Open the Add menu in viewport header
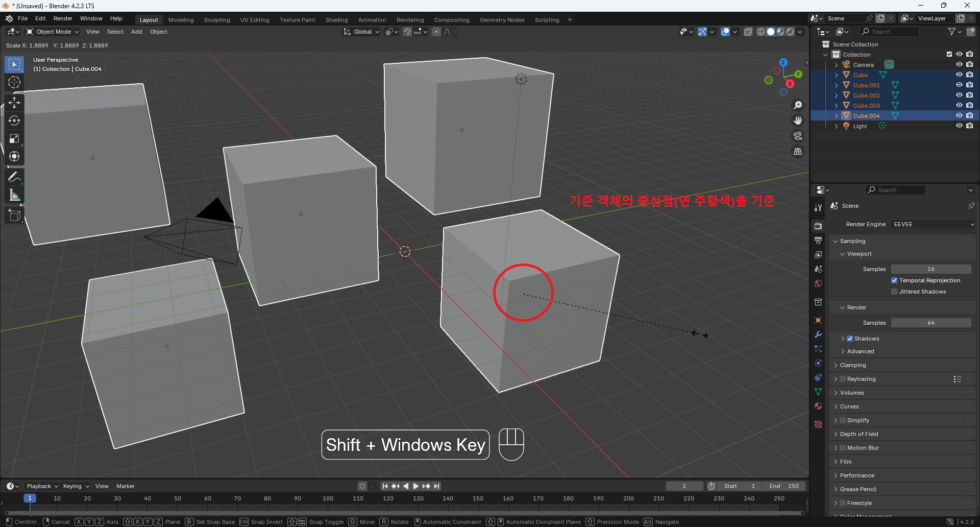This screenshot has height=527, width=980. 137,32
